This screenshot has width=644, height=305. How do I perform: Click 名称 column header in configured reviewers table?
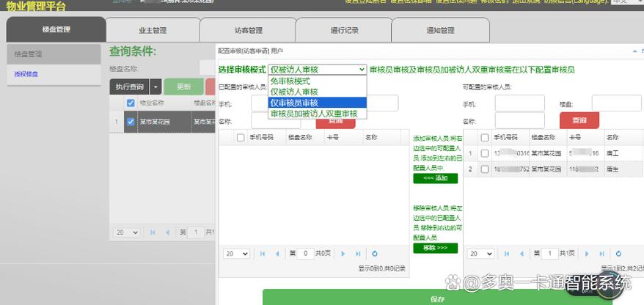381,138
